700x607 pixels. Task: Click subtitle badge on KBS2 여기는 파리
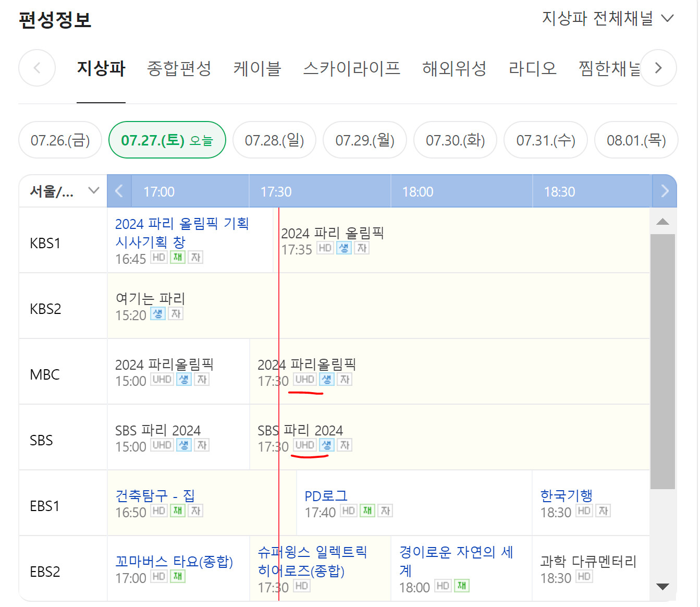(x=176, y=313)
